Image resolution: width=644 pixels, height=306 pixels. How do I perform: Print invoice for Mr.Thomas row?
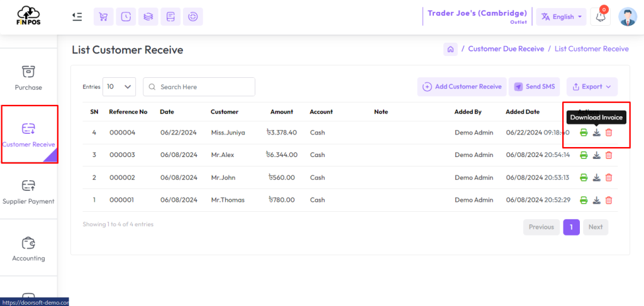[x=584, y=200]
